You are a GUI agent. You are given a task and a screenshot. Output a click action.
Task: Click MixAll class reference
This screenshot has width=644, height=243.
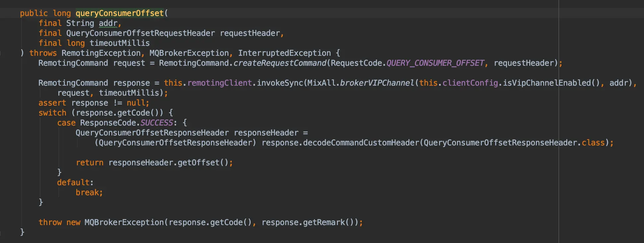321,83
